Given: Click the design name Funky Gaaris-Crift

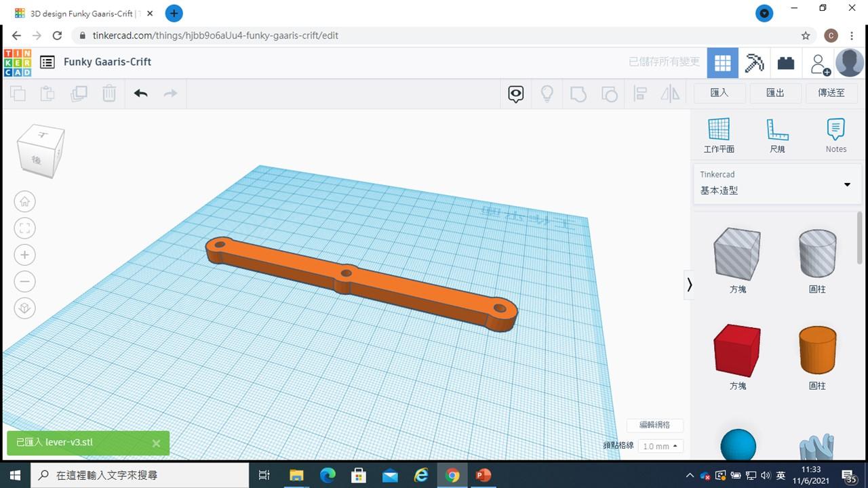Looking at the screenshot, I should pos(107,62).
